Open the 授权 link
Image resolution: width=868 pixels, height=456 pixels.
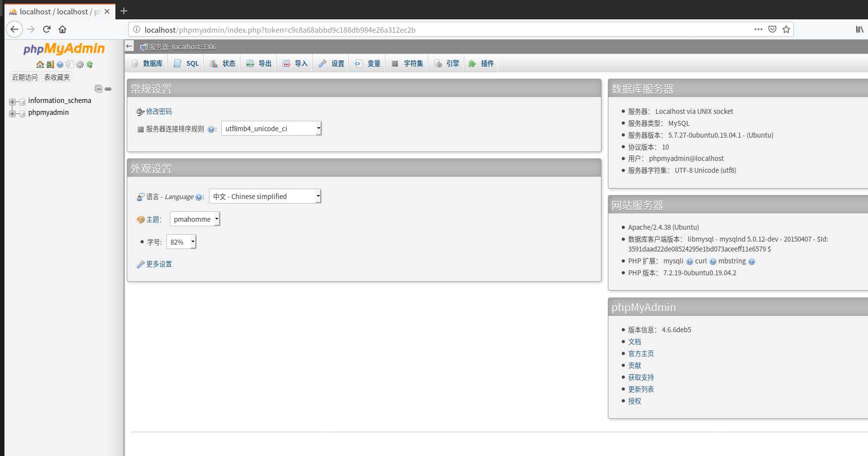(635, 401)
